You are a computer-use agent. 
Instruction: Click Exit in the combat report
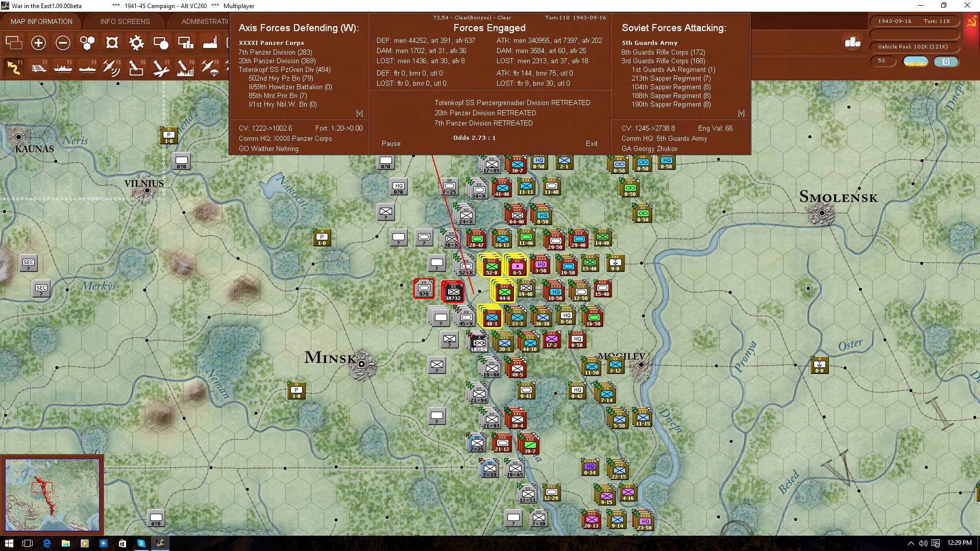click(592, 144)
